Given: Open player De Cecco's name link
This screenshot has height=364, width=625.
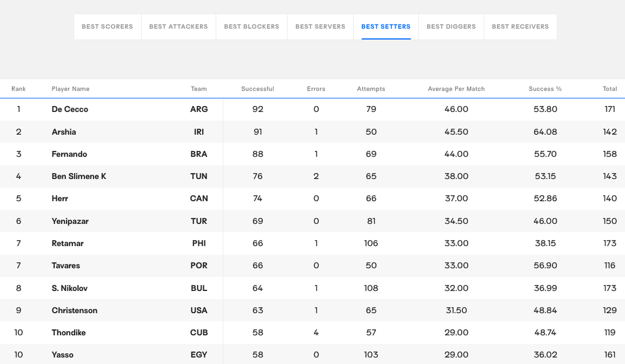Looking at the screenshot, I should click(x=70, y=110).
